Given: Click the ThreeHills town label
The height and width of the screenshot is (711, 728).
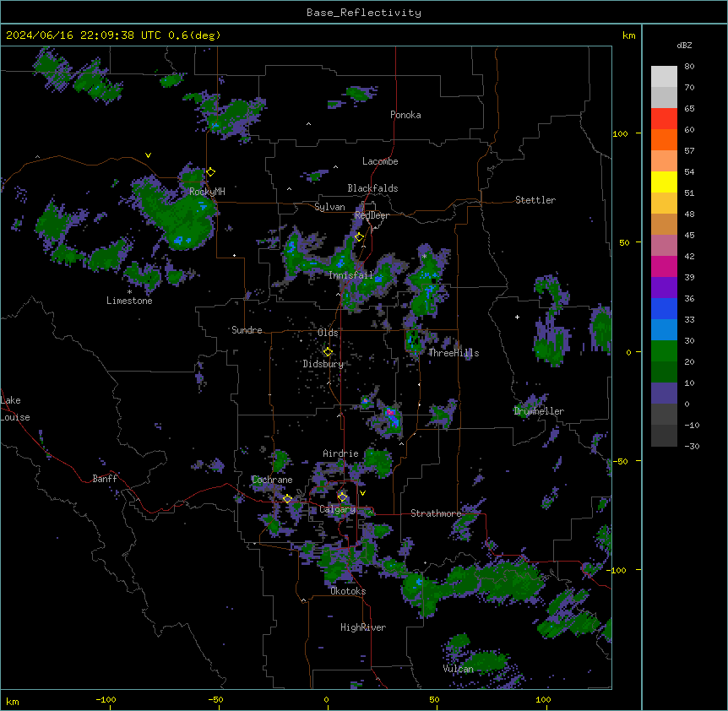Looking at the screenshot, I should point(454,353).
